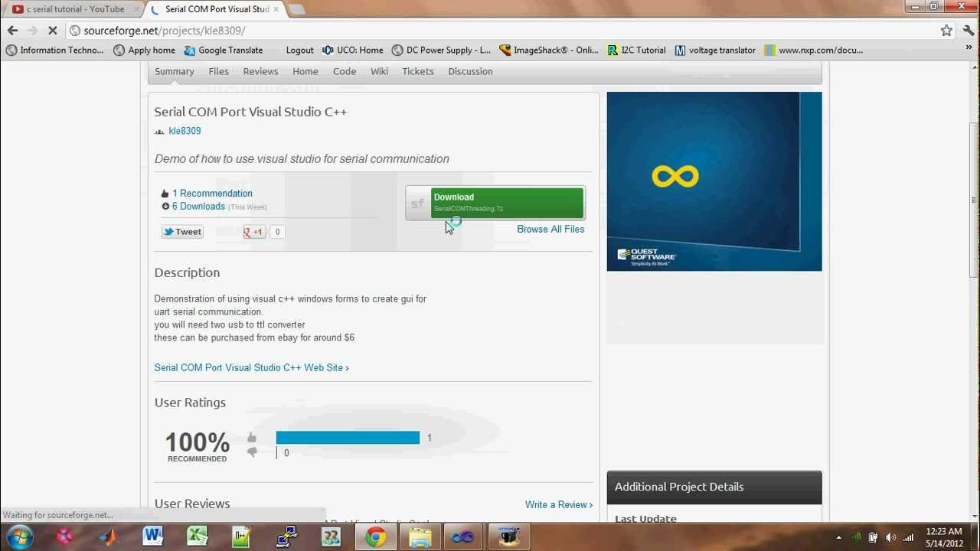This screenshot has height=551, width=980.
Task: Open the Windows Start menu
Action: click(x=19, y=536)
